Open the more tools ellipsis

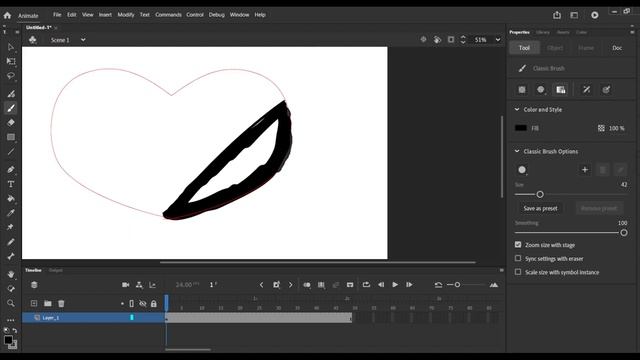pos(11,320)
